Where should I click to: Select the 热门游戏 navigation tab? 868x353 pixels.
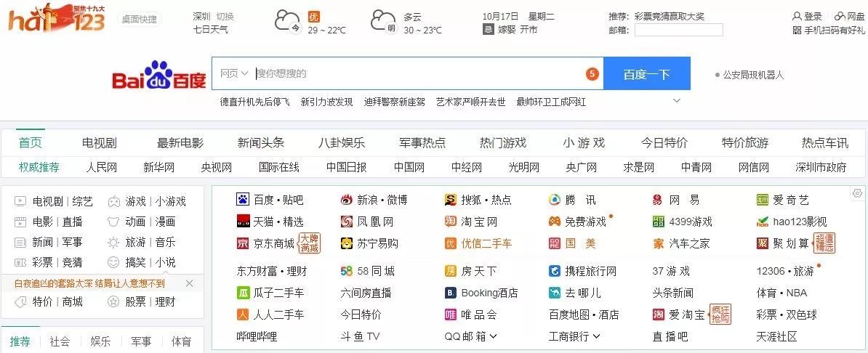click(502, 143)
